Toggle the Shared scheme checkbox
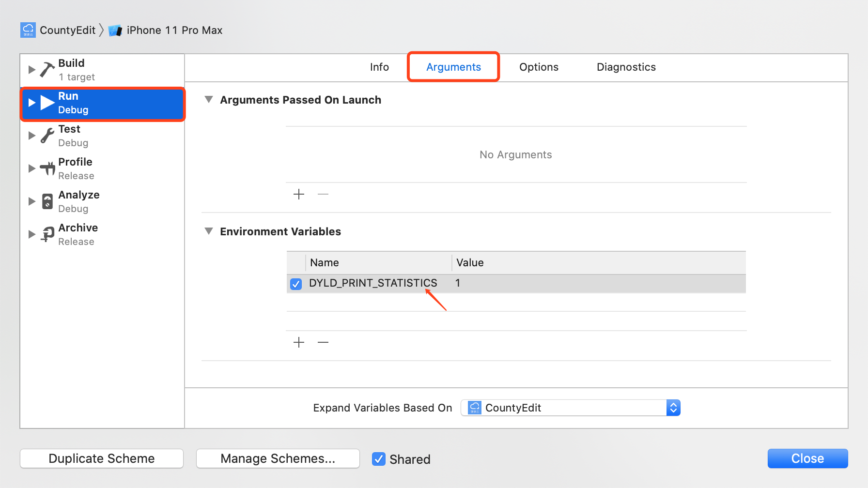868x488 pixels. coord(378,459)
